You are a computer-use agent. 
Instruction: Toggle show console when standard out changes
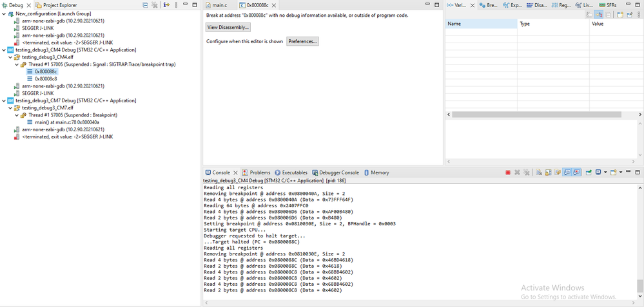[x=567, y=172]
